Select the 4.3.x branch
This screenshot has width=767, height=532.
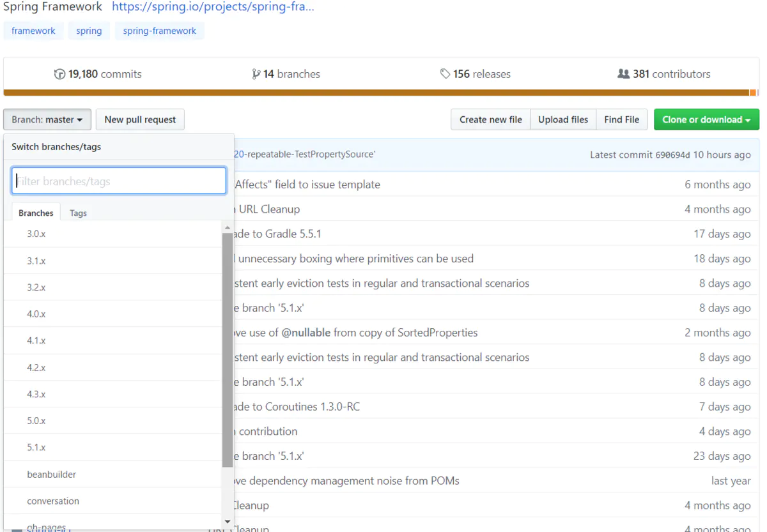coord(112,394)
